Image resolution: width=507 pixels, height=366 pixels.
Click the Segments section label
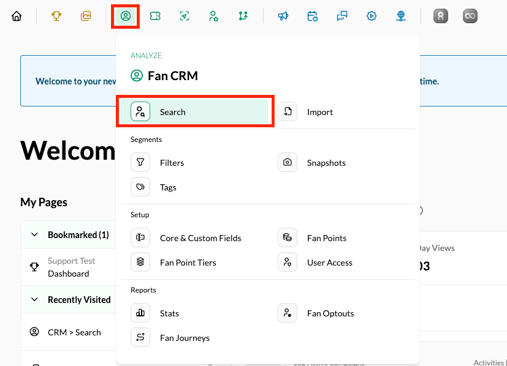[146, 139]
